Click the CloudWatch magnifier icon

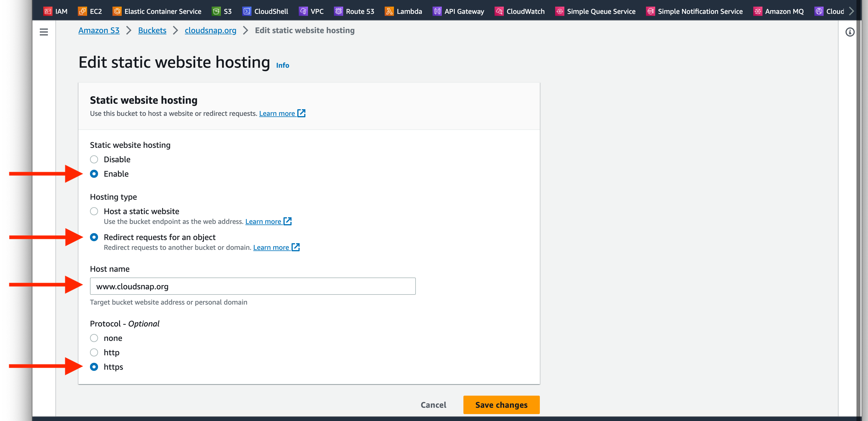(x=499, y=12)
